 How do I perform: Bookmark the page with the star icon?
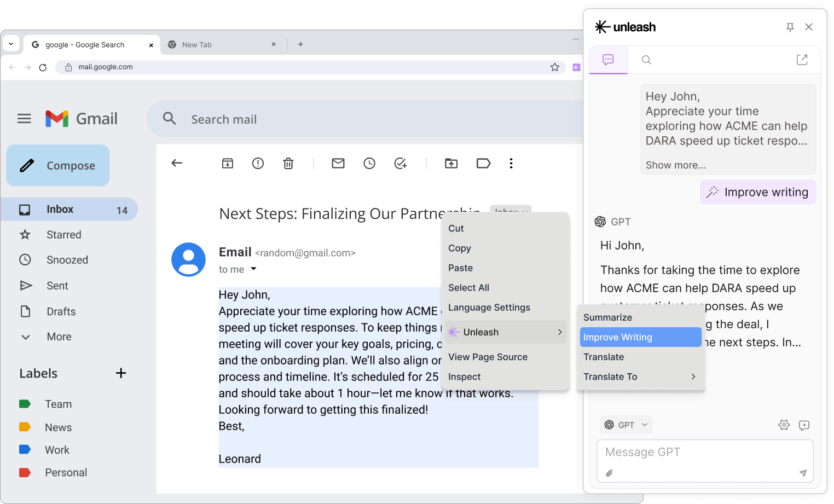pos(555,67)
